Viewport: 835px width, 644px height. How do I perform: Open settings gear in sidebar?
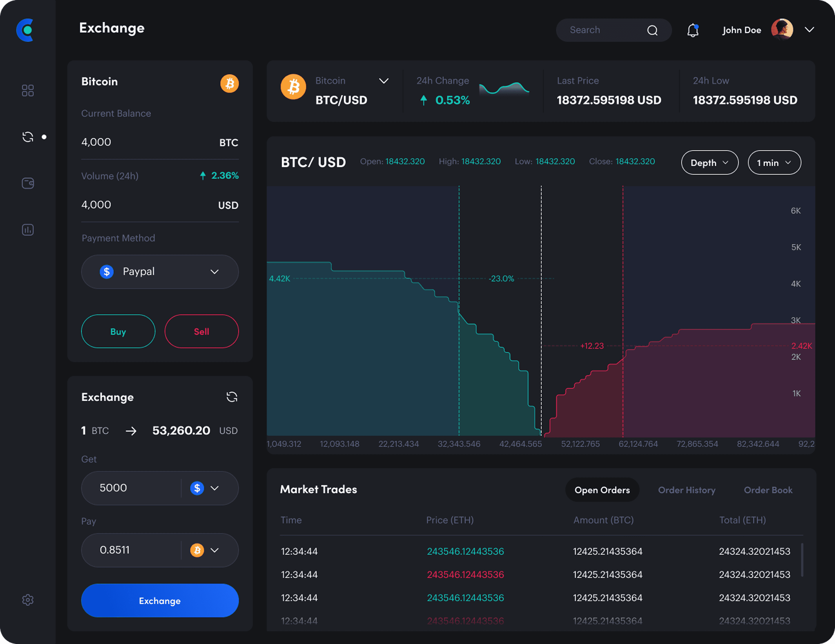point(28,600)
